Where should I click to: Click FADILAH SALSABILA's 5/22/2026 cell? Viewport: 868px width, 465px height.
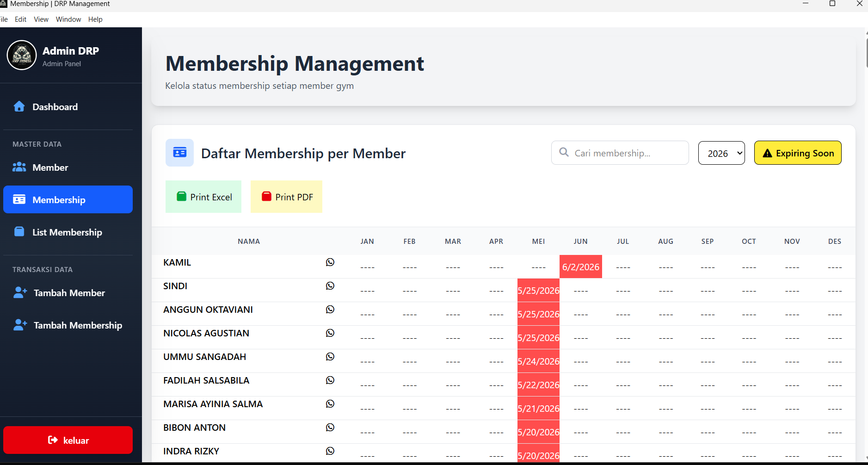pyautogui.click(x=538, y=384)
